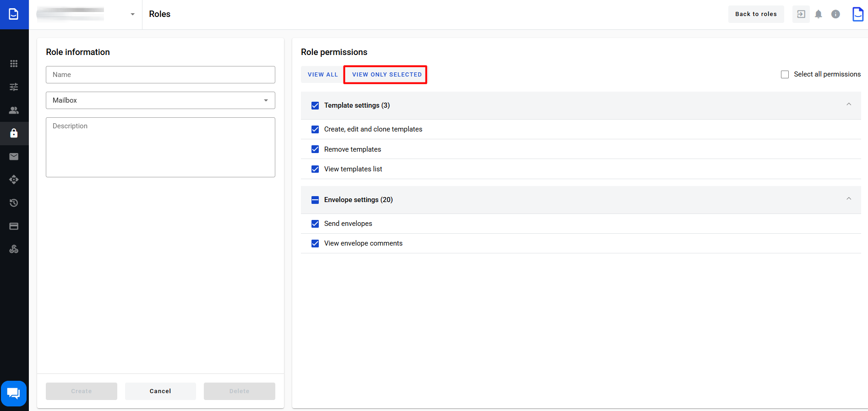Viewport: 868px width, 411px height.
Task: Open the mail envelope icon in sidebar
Action: point(14,157)
